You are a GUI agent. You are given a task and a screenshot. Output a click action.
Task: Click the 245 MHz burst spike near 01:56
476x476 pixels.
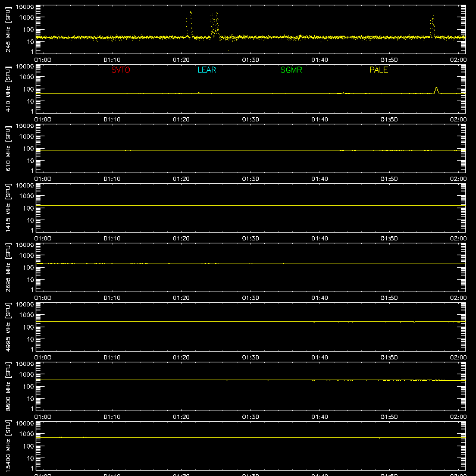[x=433, y=26]
